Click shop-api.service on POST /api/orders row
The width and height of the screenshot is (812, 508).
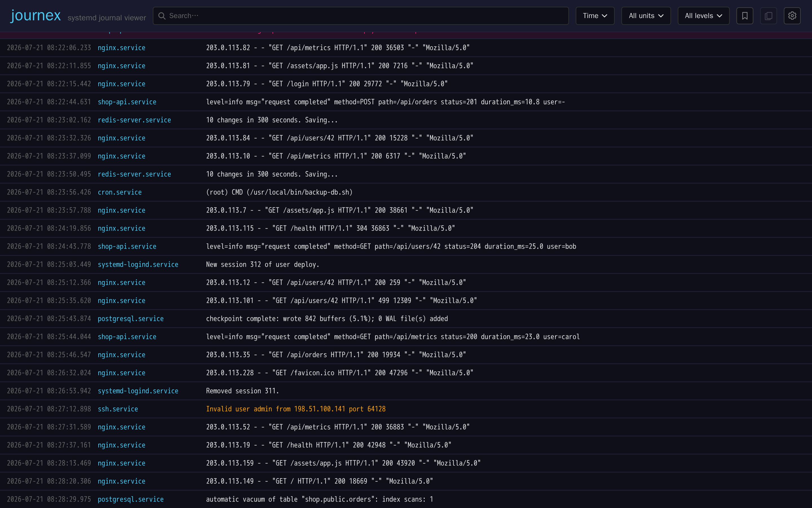127,102
